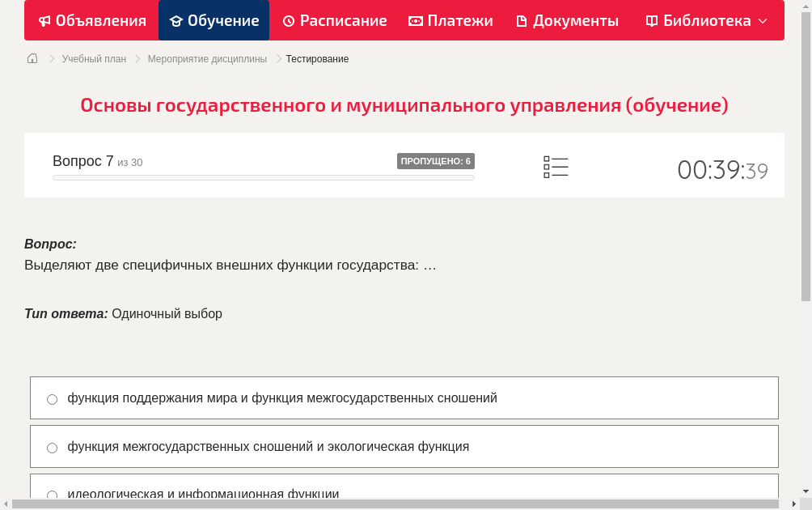Open the Платежи section in the menu
Viewport: 812px width, 510px height.
tap(450, 20)
